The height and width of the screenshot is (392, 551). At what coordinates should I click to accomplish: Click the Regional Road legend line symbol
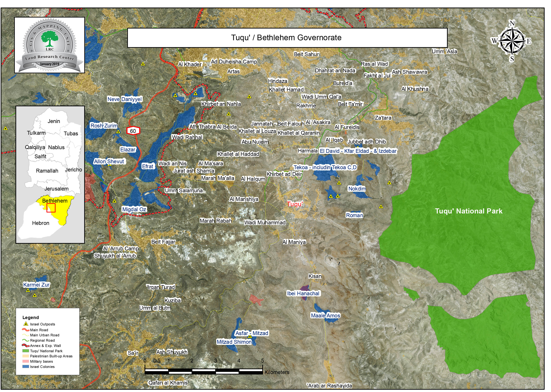(26, 340)
